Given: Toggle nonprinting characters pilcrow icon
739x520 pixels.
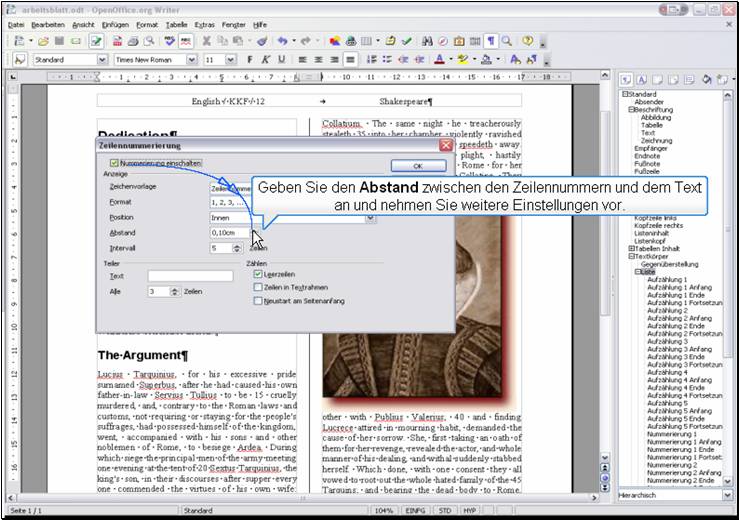Looking at the screenshot, I should pos(490,41).
